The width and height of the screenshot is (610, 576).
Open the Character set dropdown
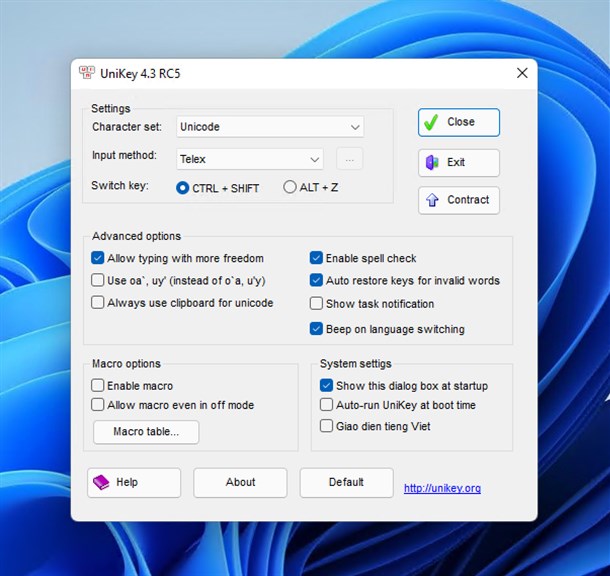(x=270, y=127)
